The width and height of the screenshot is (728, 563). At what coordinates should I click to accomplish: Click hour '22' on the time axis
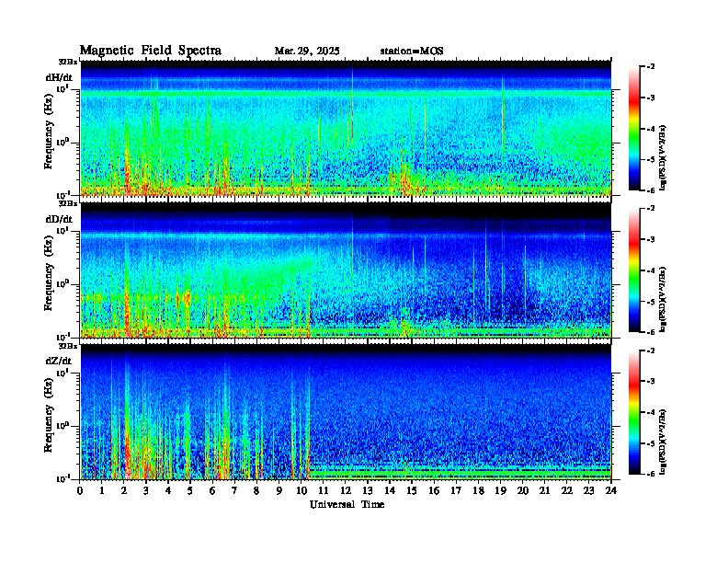[x=567, y=490]
